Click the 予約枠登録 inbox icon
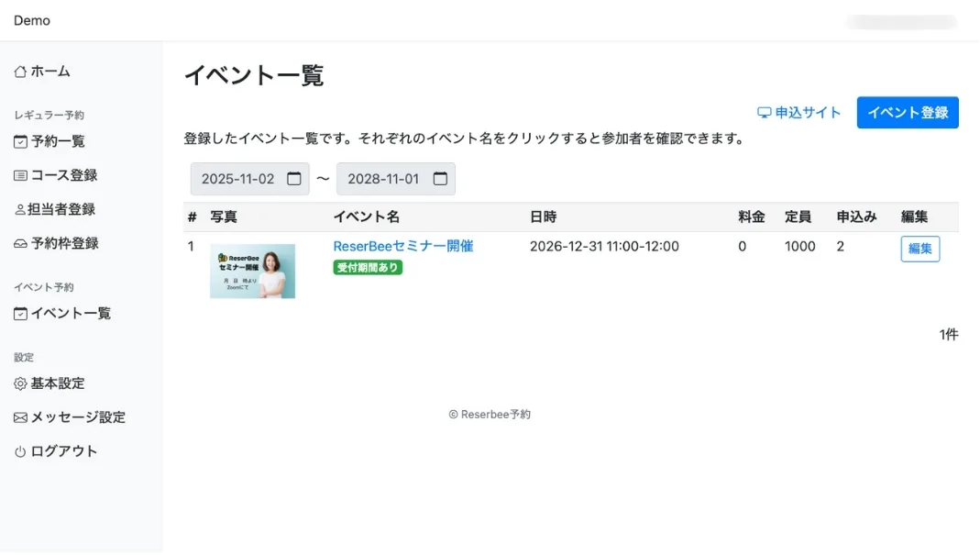Viewport: 980px width, 555px height. click(20, 244)
